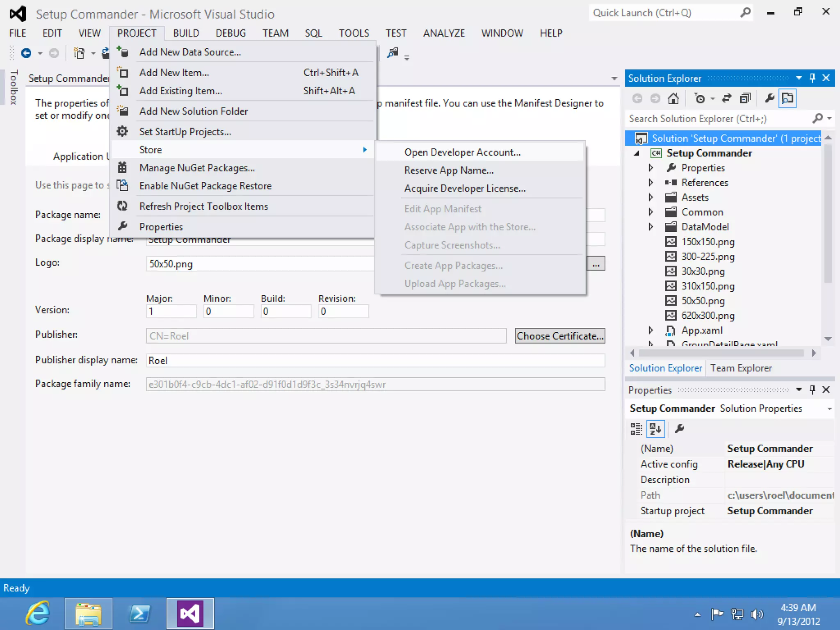Expand the References tree node
Screen dimensions: 840x630
pos(651,183)
